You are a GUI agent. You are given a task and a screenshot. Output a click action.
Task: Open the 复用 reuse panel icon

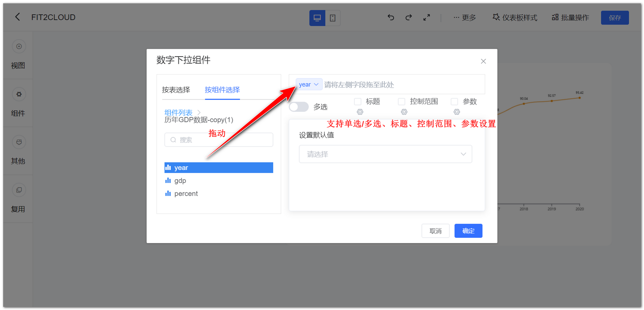click(x=19, y=190)
